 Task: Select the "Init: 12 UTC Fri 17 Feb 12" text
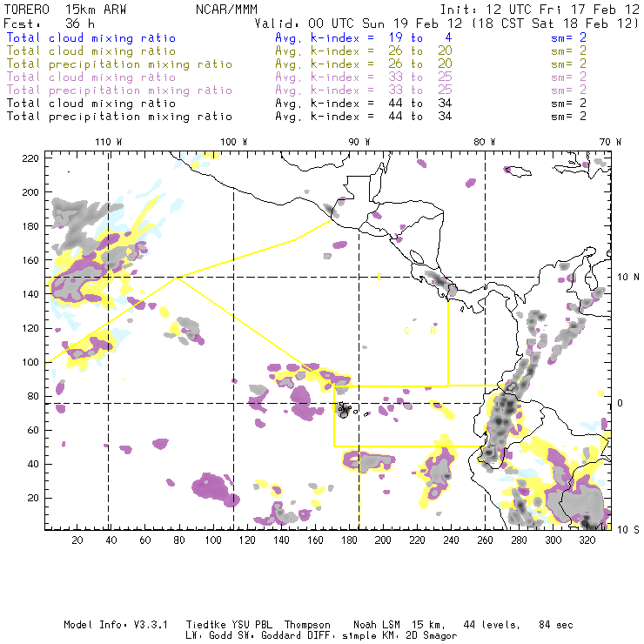point(540,10)
